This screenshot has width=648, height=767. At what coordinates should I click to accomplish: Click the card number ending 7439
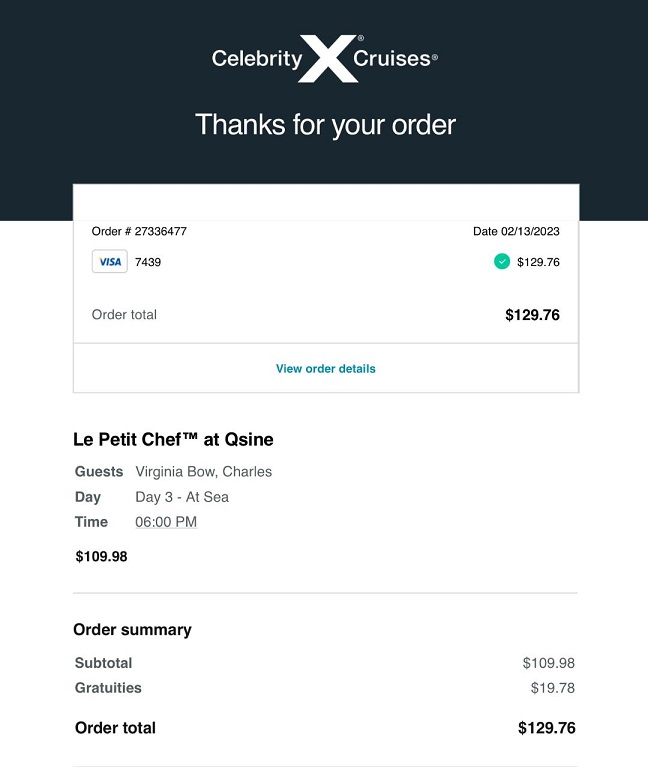coord(148,262)
